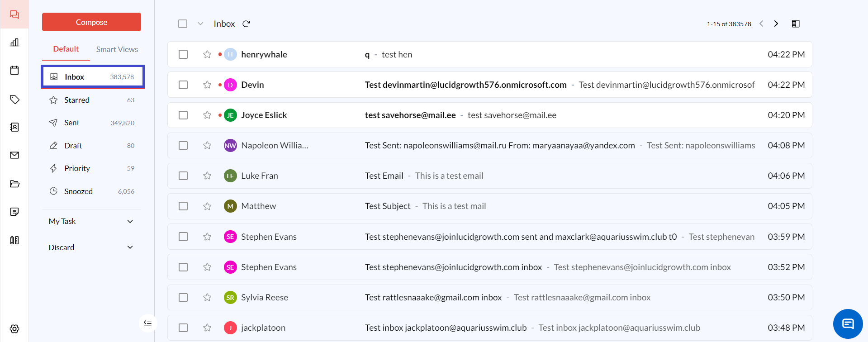Open the Starred folder

77,100
